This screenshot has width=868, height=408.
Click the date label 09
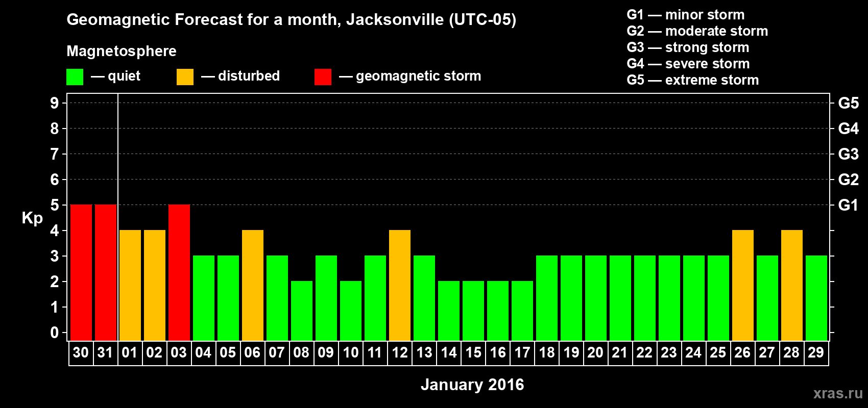pos(326,353)
